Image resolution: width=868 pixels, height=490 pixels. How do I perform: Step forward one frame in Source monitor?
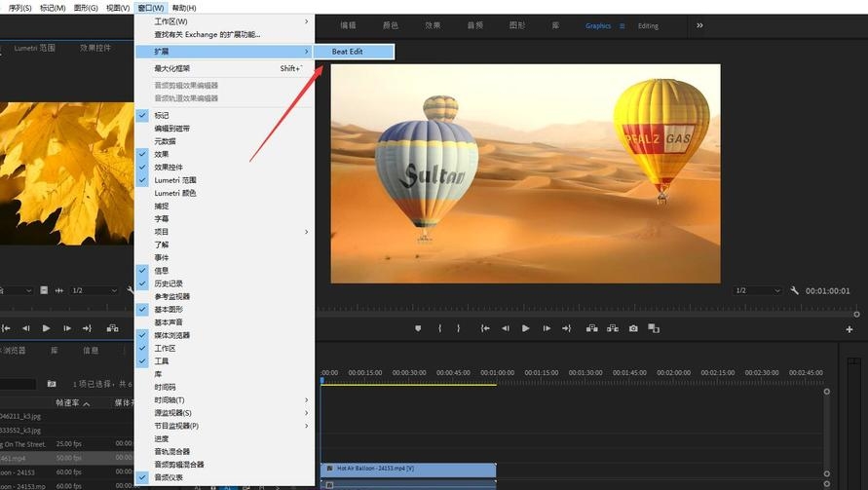pos(67,328)
